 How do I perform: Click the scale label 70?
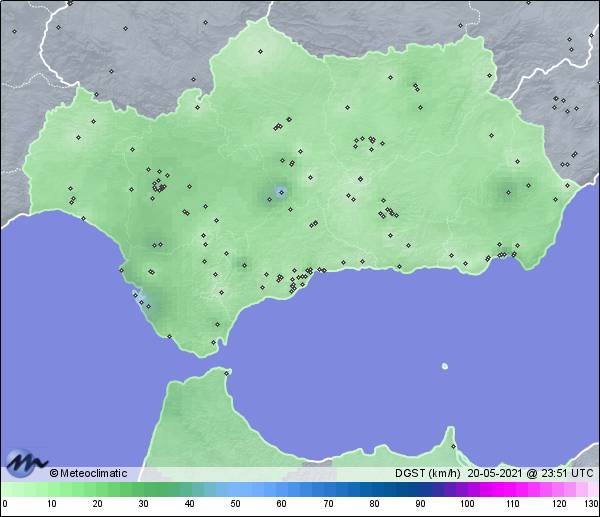coord(328,504)
